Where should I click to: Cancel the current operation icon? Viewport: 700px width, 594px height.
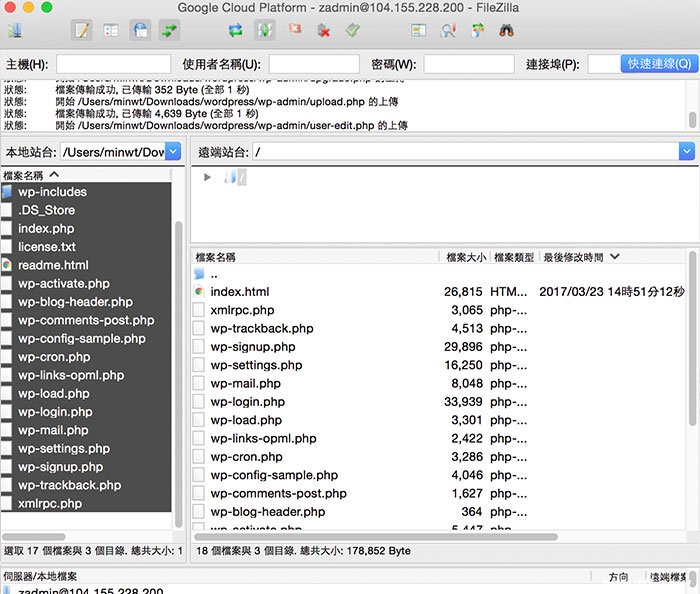(295, 30)
